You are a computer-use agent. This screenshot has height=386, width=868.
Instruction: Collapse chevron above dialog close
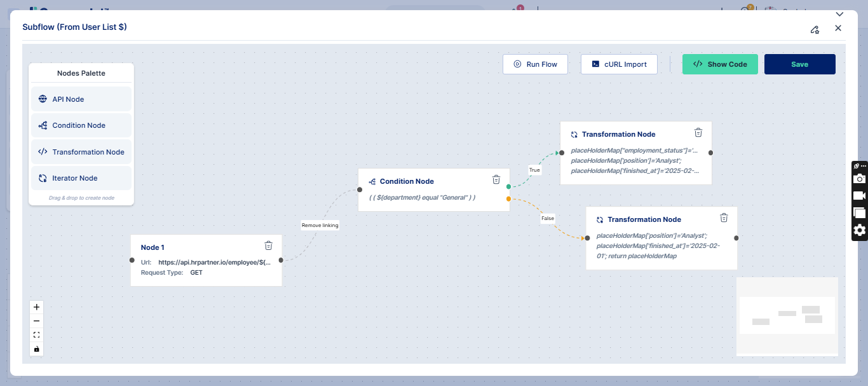tap(839, 14)
